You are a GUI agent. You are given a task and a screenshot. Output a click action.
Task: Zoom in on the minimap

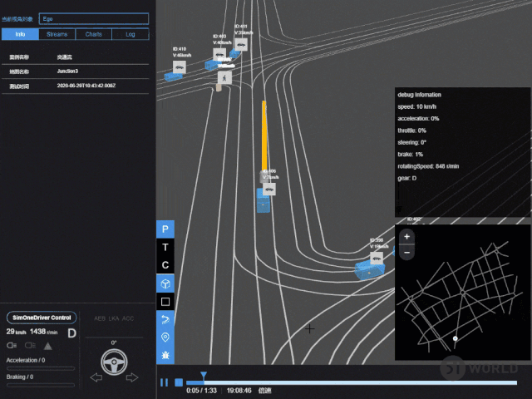coord(406,236)
